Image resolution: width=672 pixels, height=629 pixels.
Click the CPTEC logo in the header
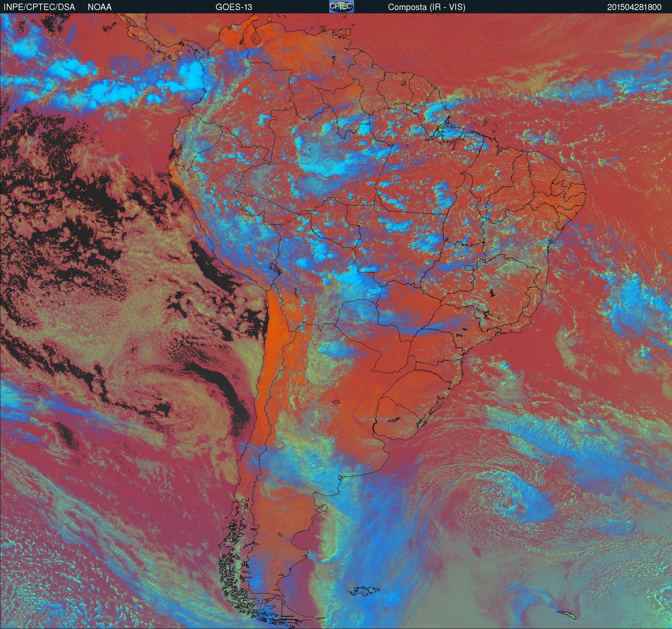[341, 6]
